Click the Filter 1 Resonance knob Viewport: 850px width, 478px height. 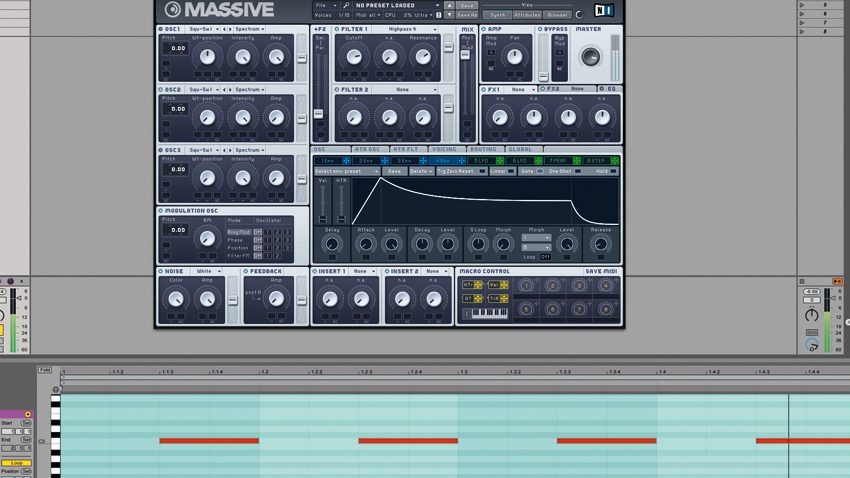pos(423,56)
